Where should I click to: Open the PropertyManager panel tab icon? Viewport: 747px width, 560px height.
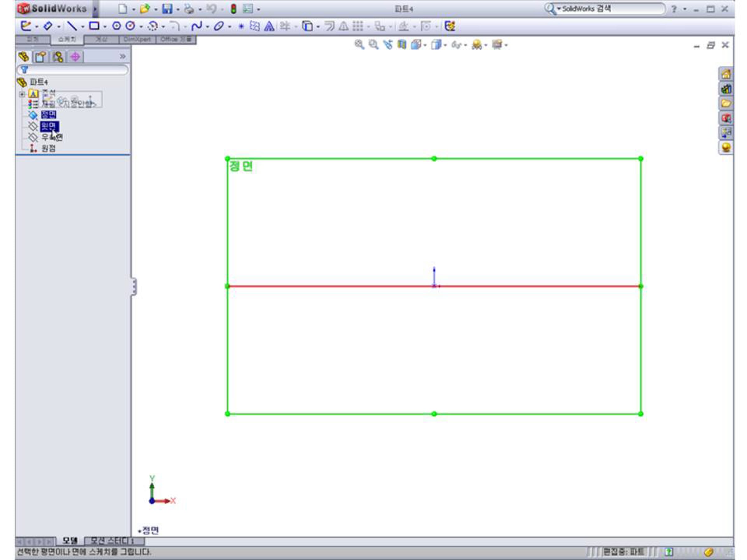pyautogui.click(x=40, y=57)
